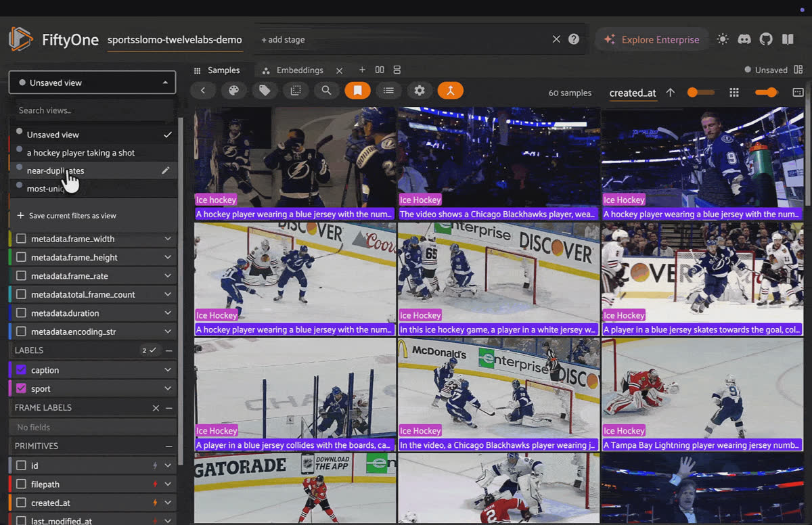
Task: Click the created_at sort field
Action: [633, 93]
